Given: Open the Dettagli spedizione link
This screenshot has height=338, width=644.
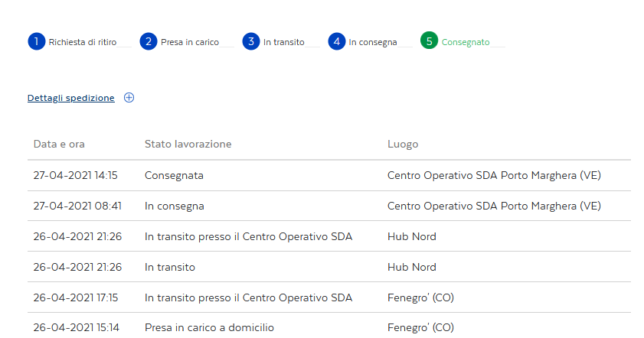Looking at the screenshot, I should pos(71,98).
